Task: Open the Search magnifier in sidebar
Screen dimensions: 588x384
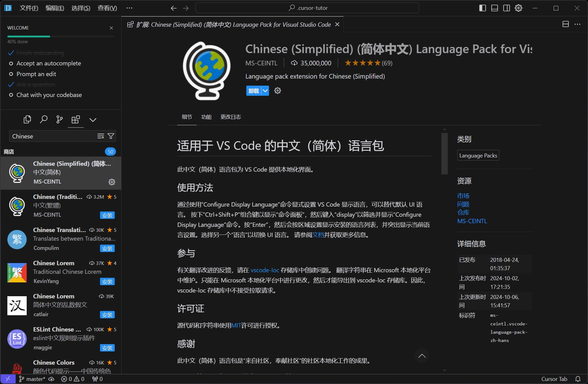Action: tap(44, 119)
